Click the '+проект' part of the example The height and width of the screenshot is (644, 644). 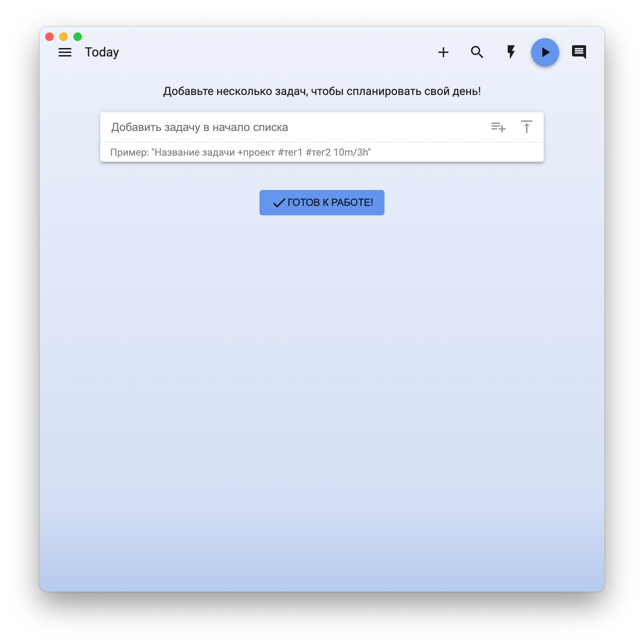coord(256,152)
